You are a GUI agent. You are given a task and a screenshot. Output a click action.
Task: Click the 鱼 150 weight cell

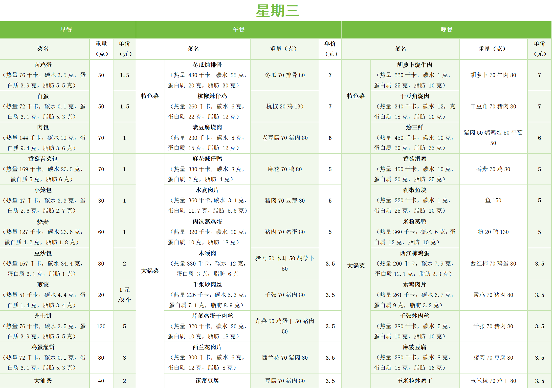(x=493, y=200)
